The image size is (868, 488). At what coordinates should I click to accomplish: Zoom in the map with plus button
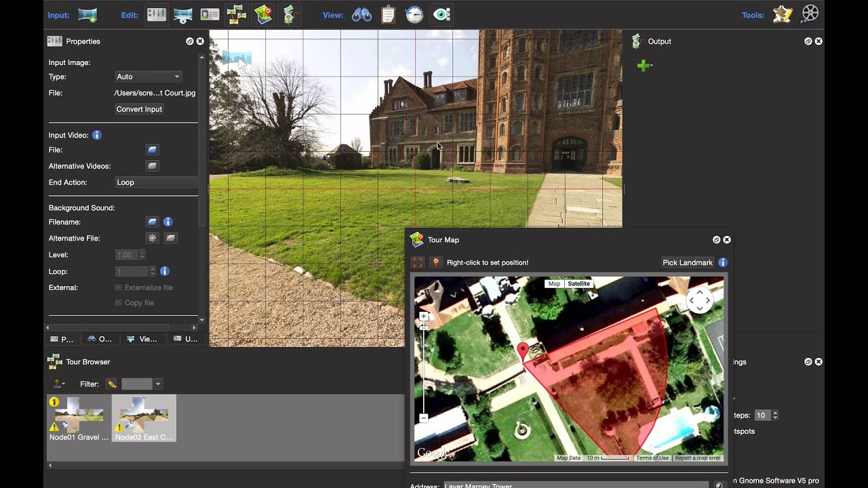tap(424, 317)
